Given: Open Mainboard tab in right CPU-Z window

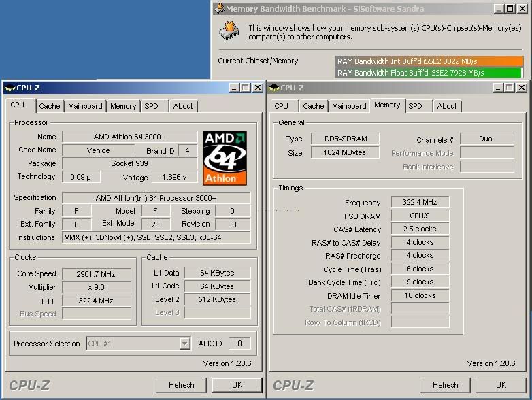Looking at the screenshot, I should coord(349,106).
